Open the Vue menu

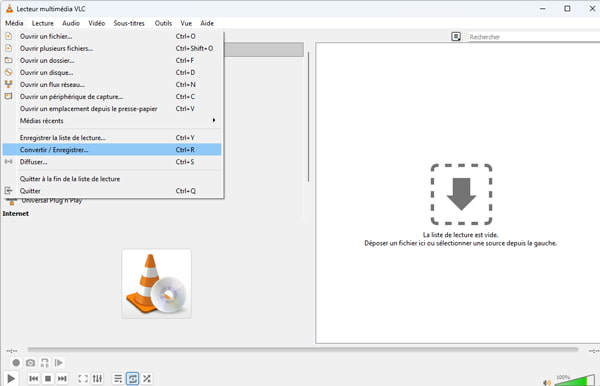[x=186, y=23]
